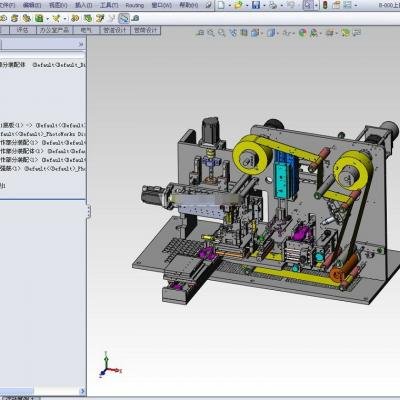Toggle the highlighted selection tool in top toolbar
Screen dimensions: 400x400
[x=308, y=5]
